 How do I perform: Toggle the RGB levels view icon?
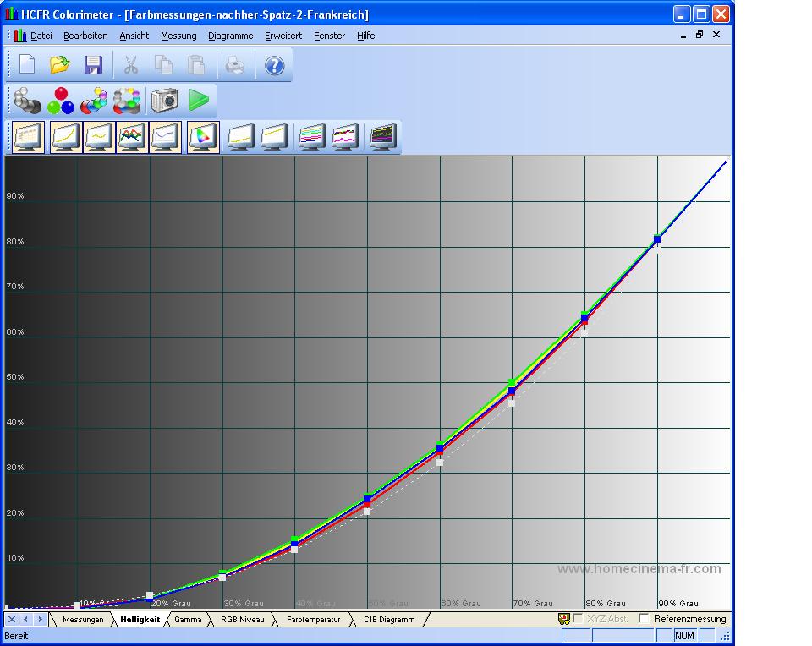click(x=132, y=137)
